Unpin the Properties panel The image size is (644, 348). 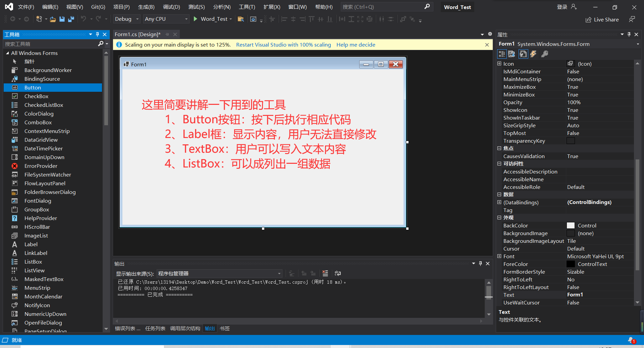click(629, 34)
